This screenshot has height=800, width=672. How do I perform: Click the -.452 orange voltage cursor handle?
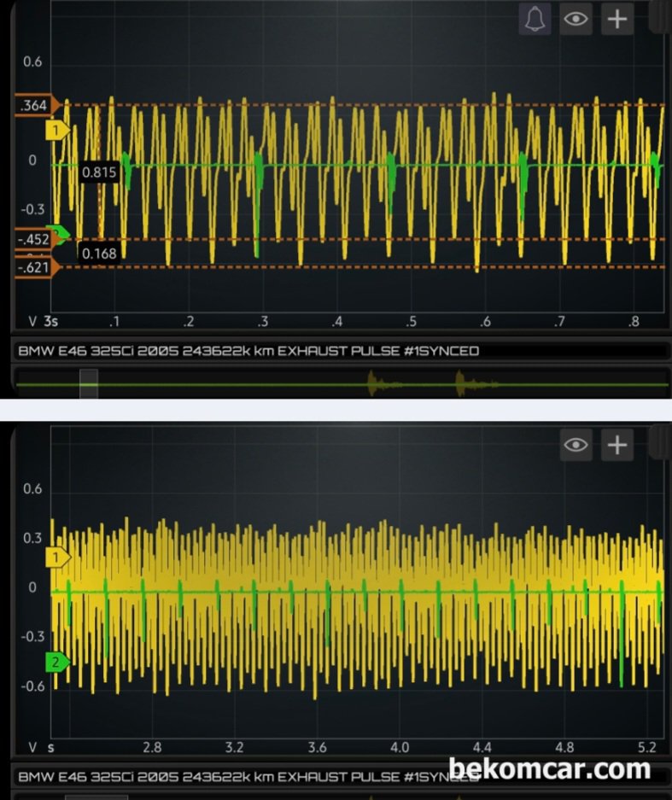(x=36, y=240)
